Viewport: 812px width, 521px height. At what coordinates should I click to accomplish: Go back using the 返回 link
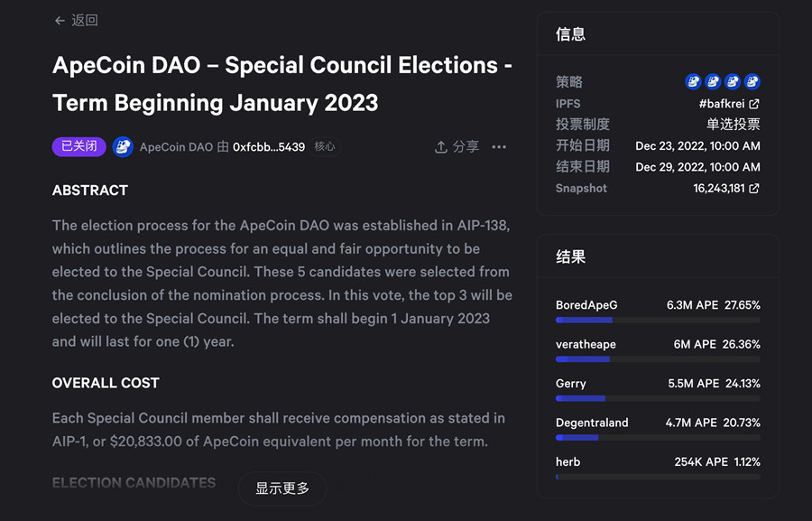(x=85, y=21)
